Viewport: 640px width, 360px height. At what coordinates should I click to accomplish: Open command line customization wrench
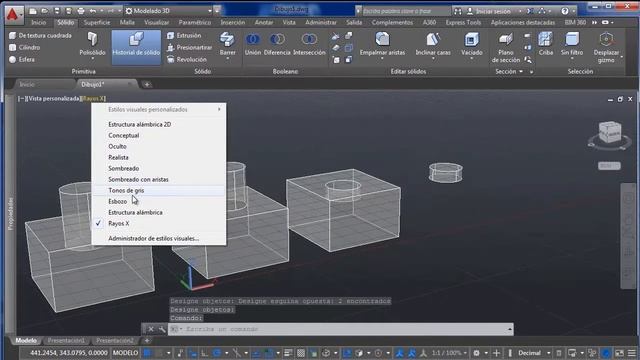tap(162, 329)
